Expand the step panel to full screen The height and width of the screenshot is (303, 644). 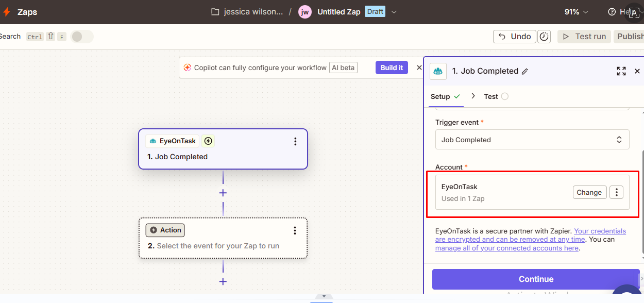point(621,72)
